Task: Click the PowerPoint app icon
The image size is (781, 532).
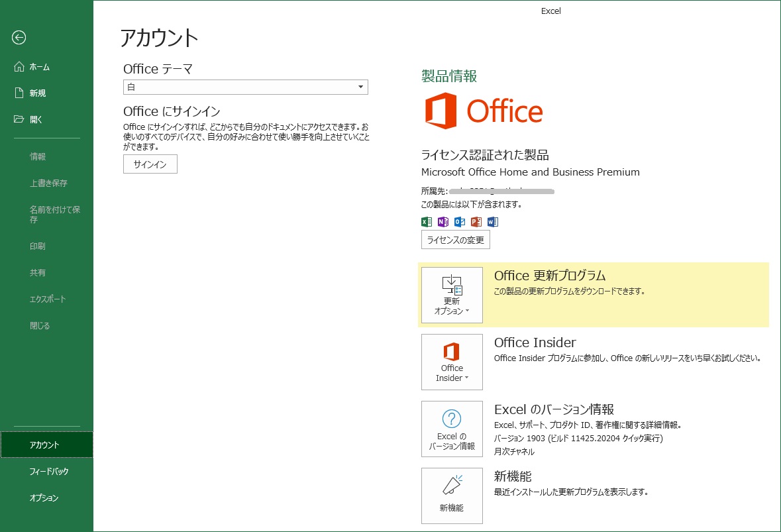Action: [x=476, y=222]
